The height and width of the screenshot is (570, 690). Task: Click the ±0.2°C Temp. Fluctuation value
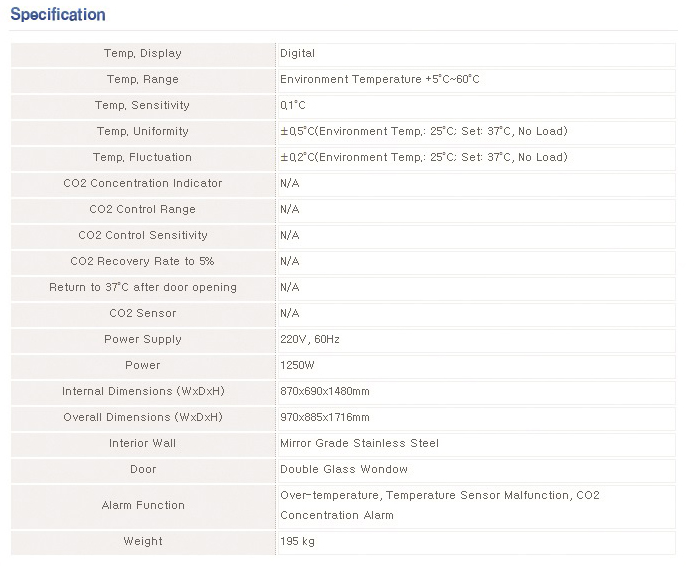[424, 158]
